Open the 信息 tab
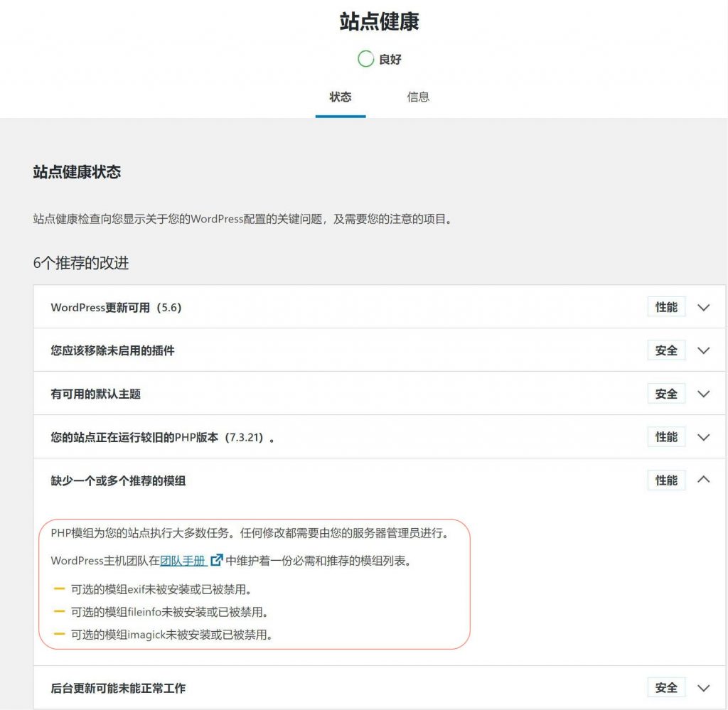 point(418,97)
